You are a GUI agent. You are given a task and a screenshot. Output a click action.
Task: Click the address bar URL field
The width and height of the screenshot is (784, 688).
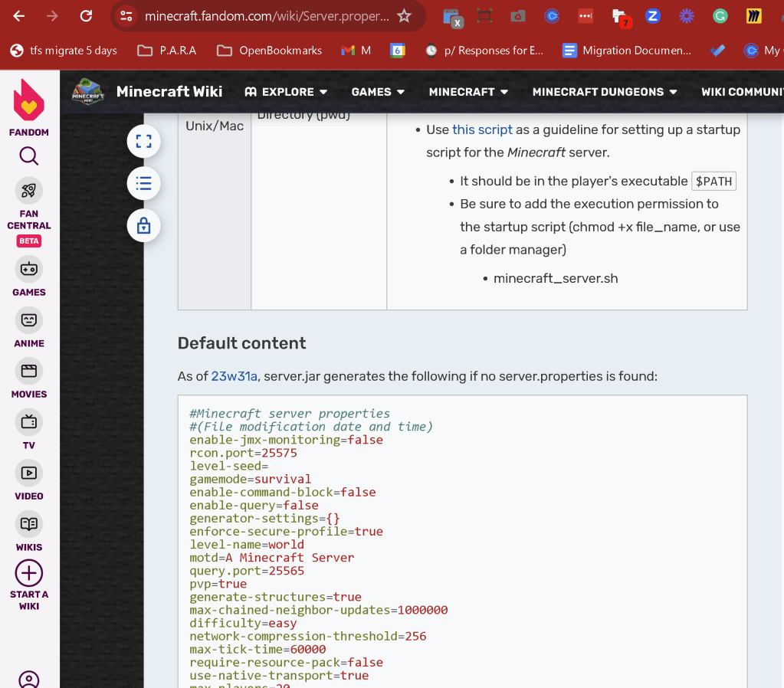pos(267,16)
